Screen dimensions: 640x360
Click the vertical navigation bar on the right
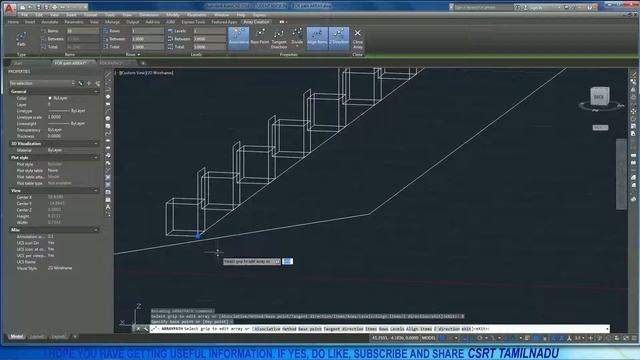coord(621,174)
